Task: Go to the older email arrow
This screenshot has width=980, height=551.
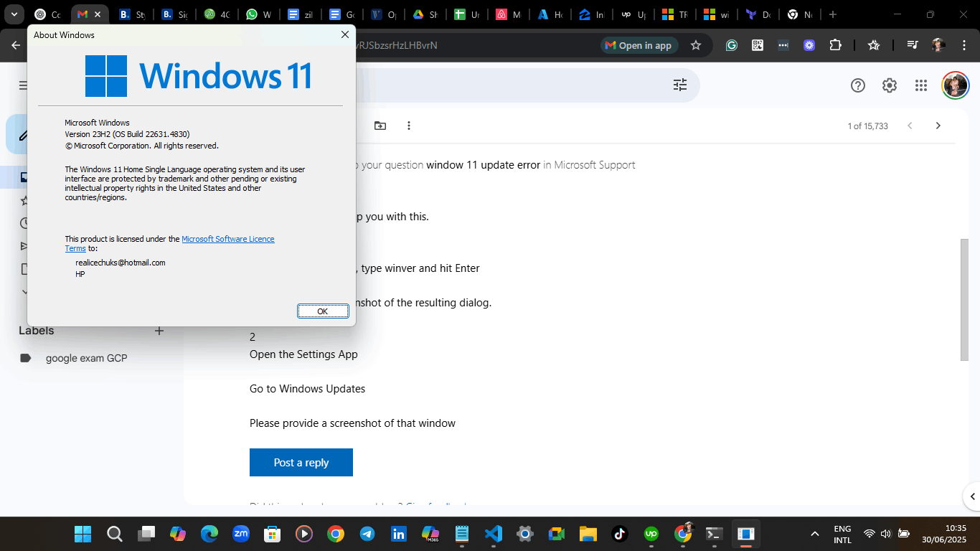Action: pos(938,126)
